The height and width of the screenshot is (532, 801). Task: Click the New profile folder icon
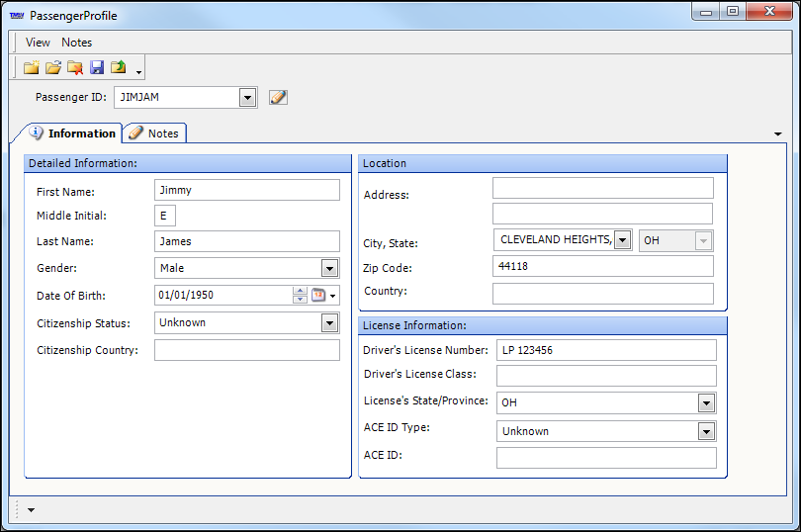(x=32, y=67)
